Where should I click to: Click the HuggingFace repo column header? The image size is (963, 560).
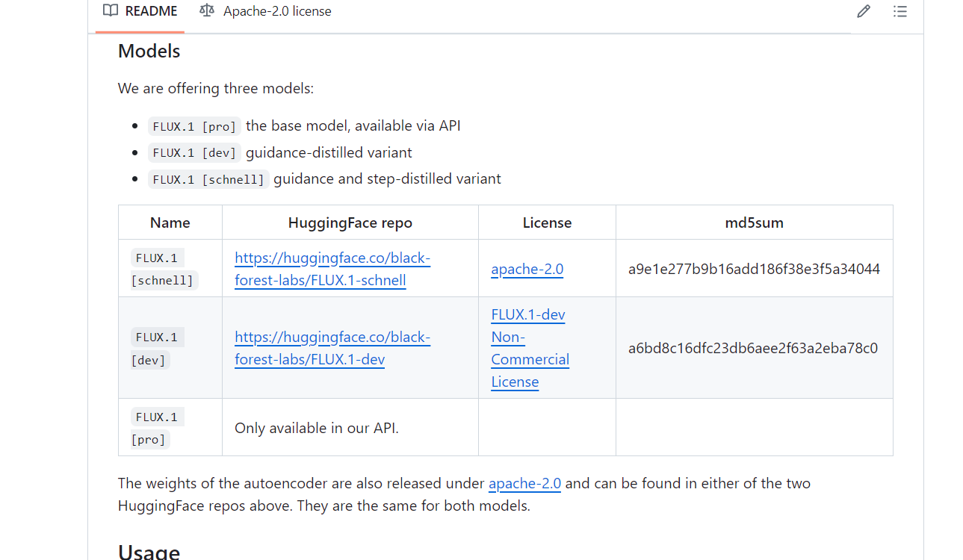tap(350, 223)
